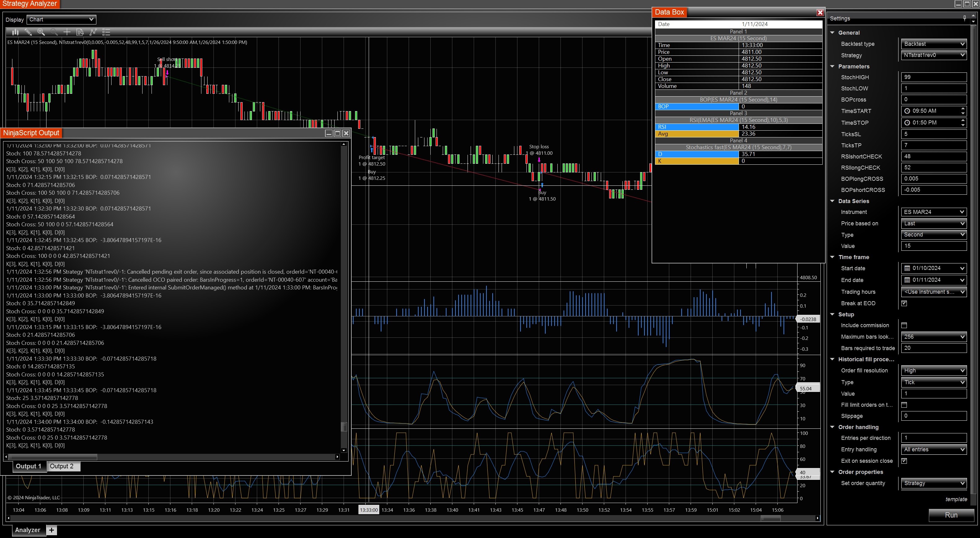Collapse the Parameters section
Screen dimensions: 980x538
pos(832,67)
